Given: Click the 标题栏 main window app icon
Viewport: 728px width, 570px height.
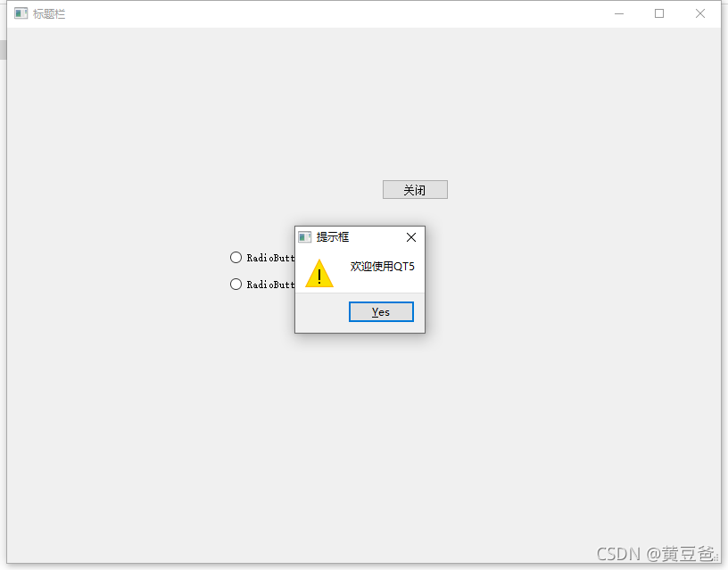Looking at the screenshot, I should pos(21,13).
